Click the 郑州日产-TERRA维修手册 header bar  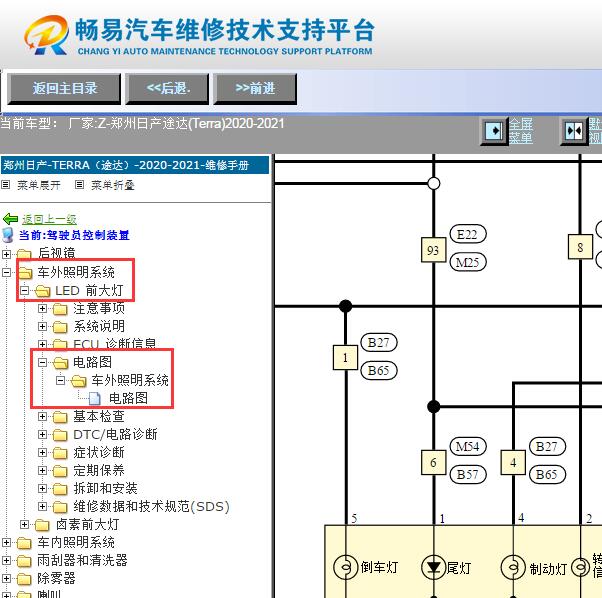point(135,165)
